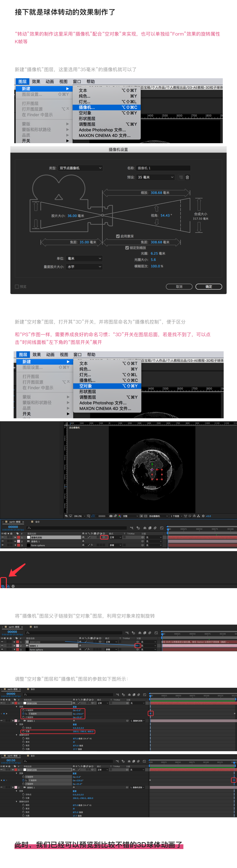Collapse the 变换 group above X轴旋转 0x+5.0° in the 0x+250.0° timeline
Image resolution: width=237 pixels, height=868 pixels.
coord(17,707)
